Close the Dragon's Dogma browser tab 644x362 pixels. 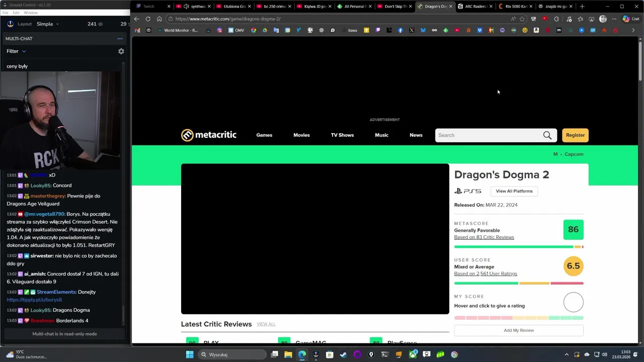click(x=450, y=7)
